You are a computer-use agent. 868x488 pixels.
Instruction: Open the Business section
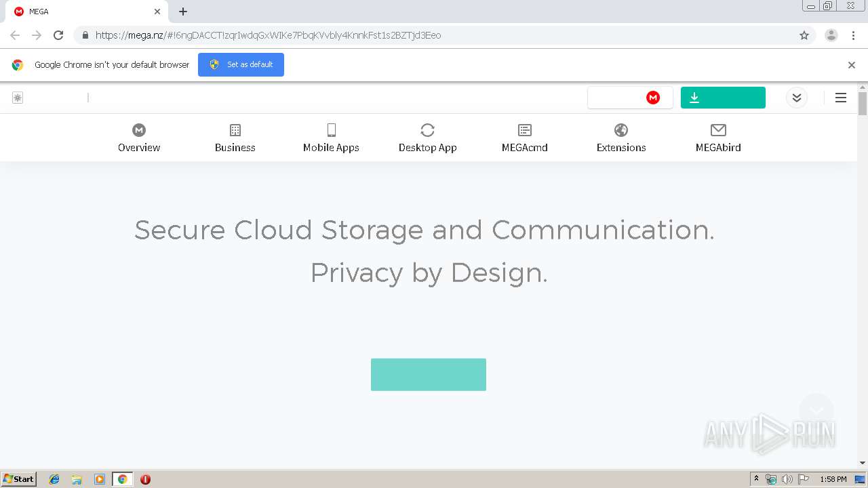click(235, 138)
